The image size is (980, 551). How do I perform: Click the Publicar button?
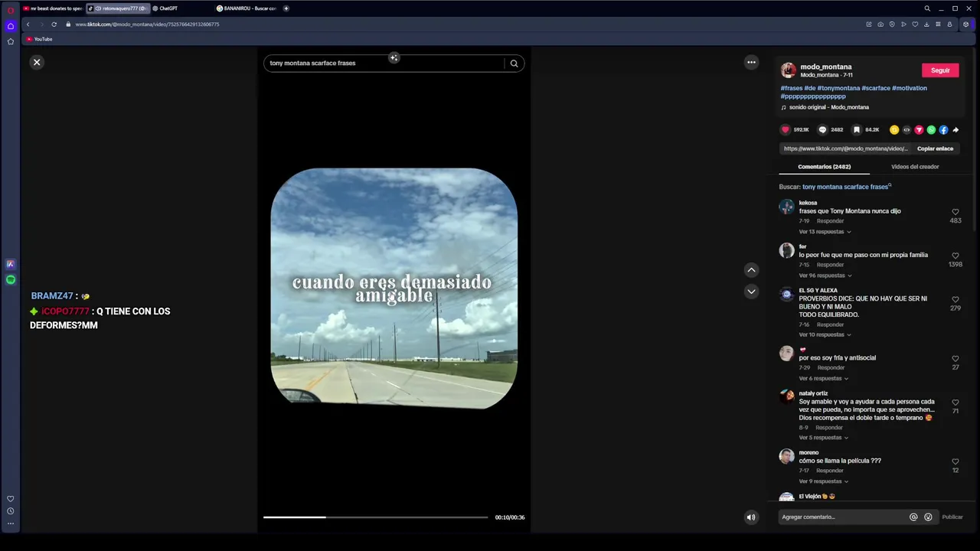coord(952,517)
